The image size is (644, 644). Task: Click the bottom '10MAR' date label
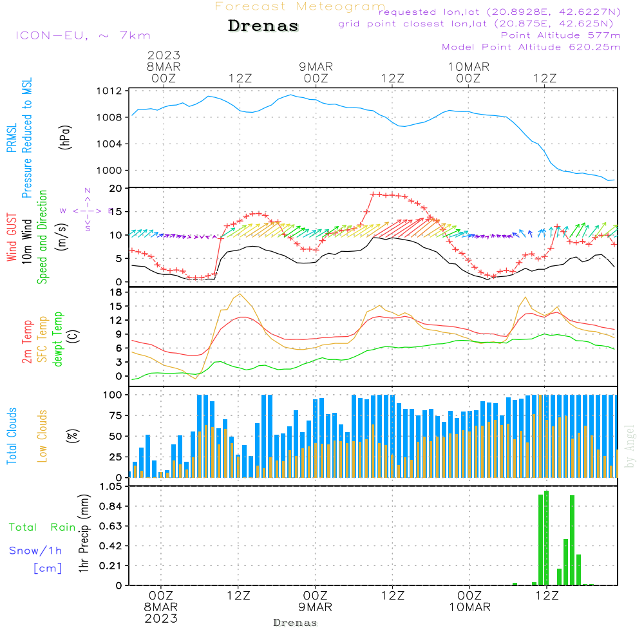(x=470, y=607)
